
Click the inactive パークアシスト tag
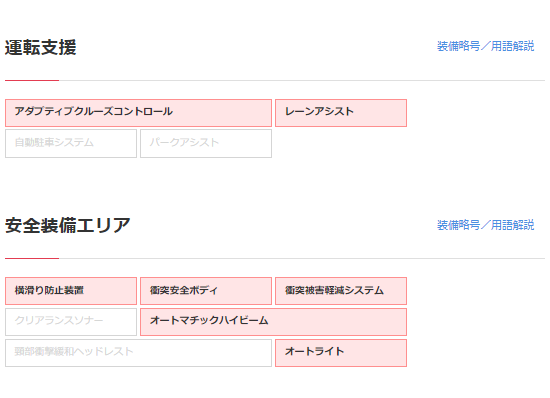(x=206, y=143)
